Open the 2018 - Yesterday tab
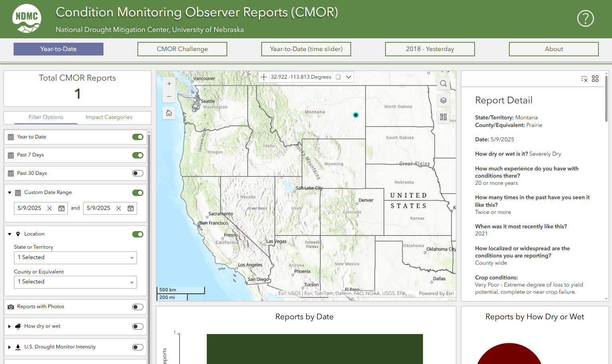Image resolution: width=612 pixels, height=364 pixels. coord(430,49)
